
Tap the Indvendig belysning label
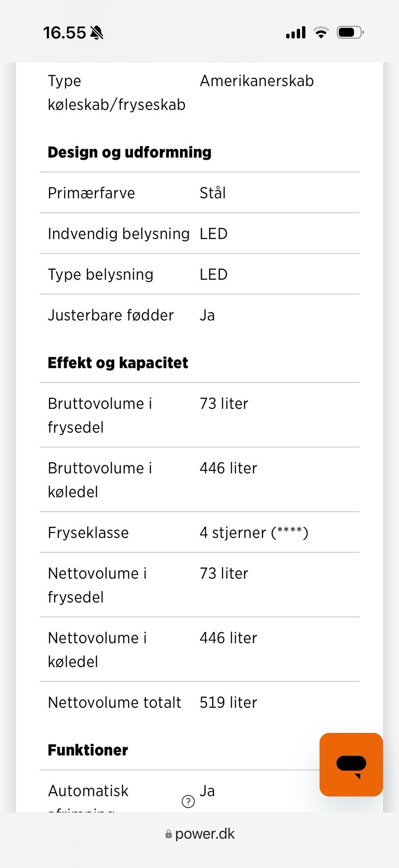point(118,234)
